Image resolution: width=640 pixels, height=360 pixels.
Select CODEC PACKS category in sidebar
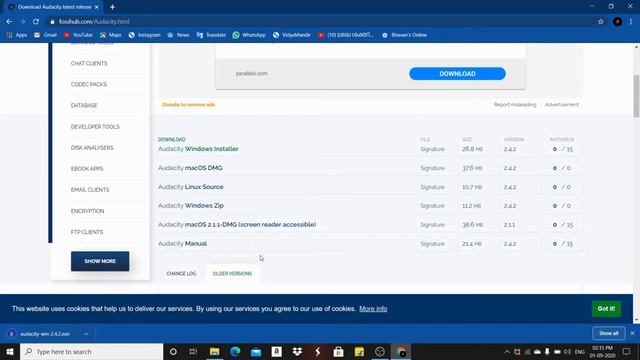click(89, 84)
